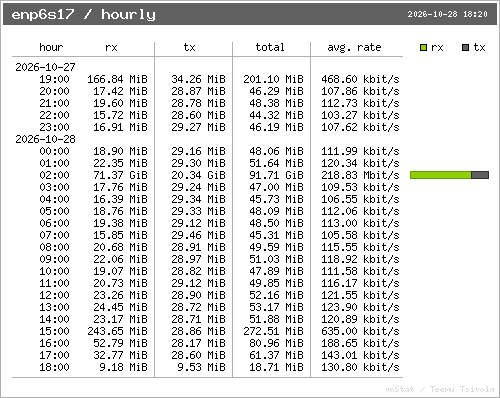Click the 02:00 hour label
The image size is (500, 398).
[54, 175]
